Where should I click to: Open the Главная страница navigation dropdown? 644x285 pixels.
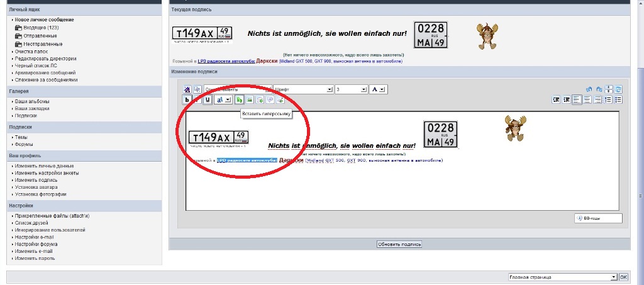(562, 277)
